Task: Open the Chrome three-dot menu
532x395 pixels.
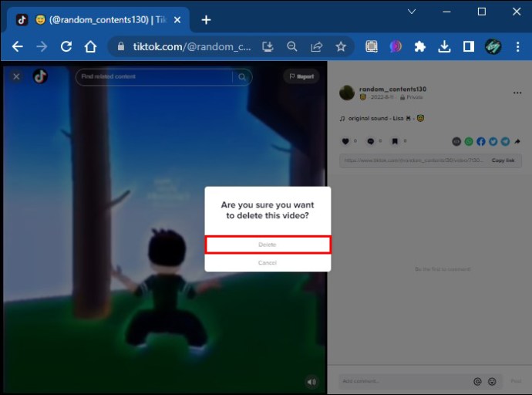Action: tap(518, 46)
